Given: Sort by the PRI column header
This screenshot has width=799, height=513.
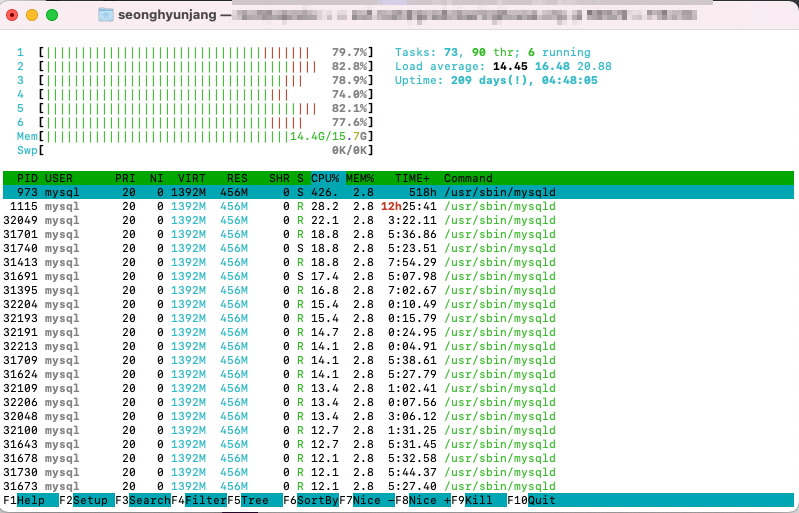Looking at the screenshot, I should tap(125, 178).
